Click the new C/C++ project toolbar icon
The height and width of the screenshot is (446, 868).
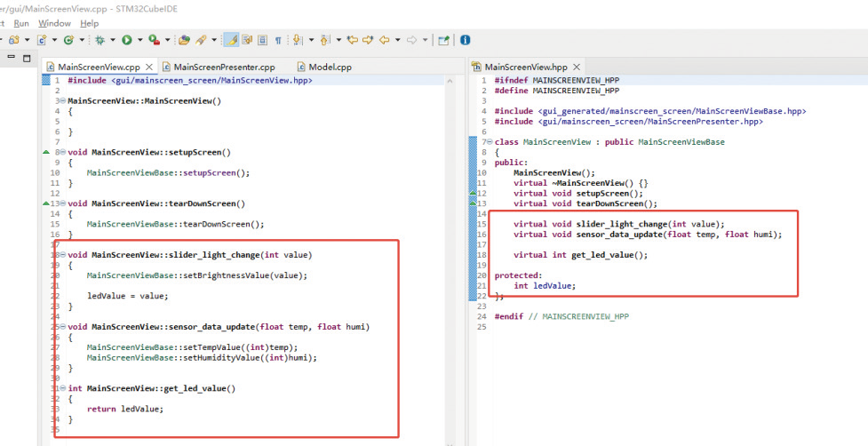(14, 40)
